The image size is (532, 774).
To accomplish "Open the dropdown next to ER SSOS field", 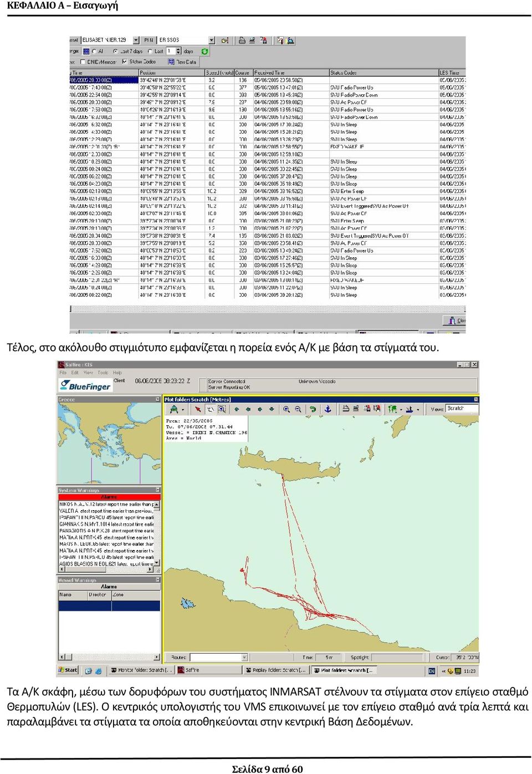I will 212,40.
